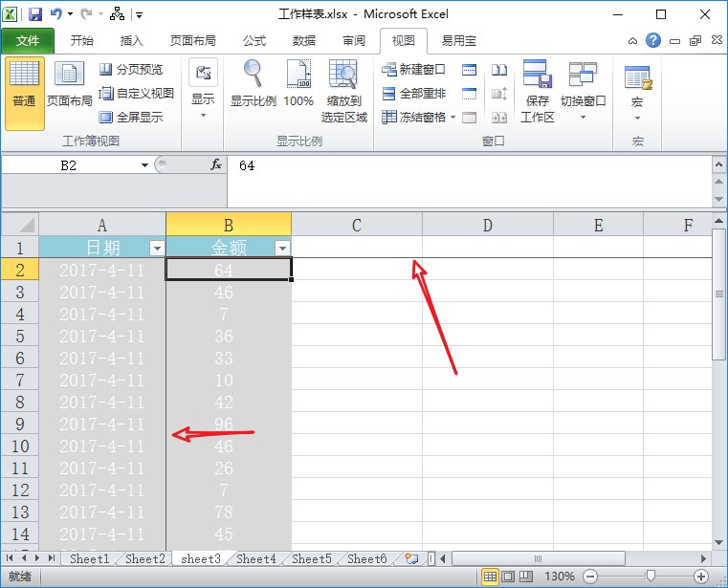Select Page Layout view icon in status bar
728x588 pixels.
(508, 577)
